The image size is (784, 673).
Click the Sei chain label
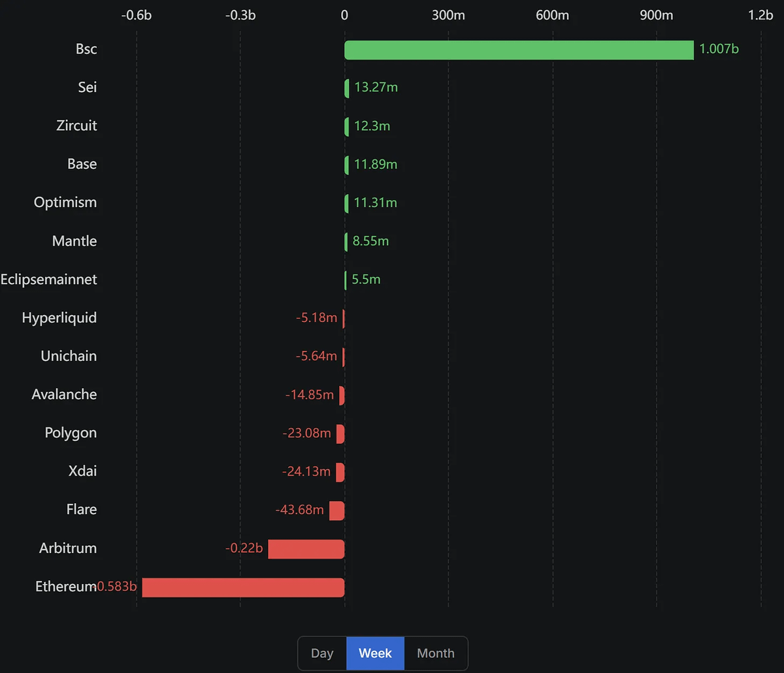click(x=88, y=87)
